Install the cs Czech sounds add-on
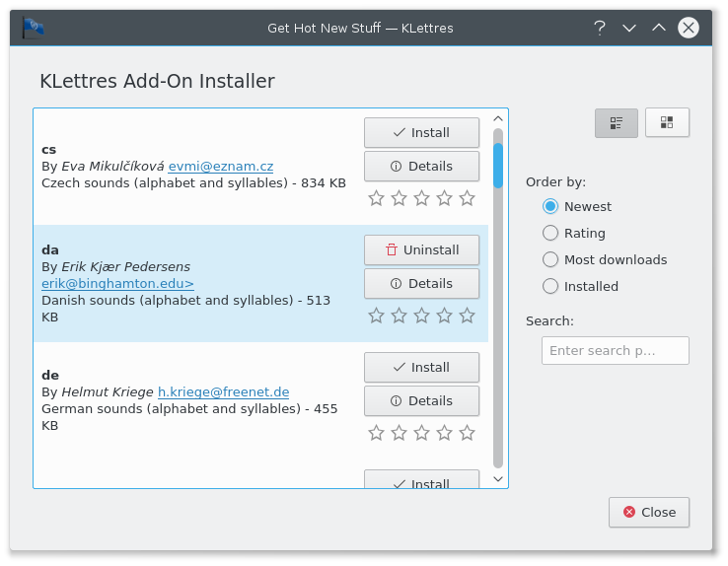728x566 pixels. coord(421,133)
